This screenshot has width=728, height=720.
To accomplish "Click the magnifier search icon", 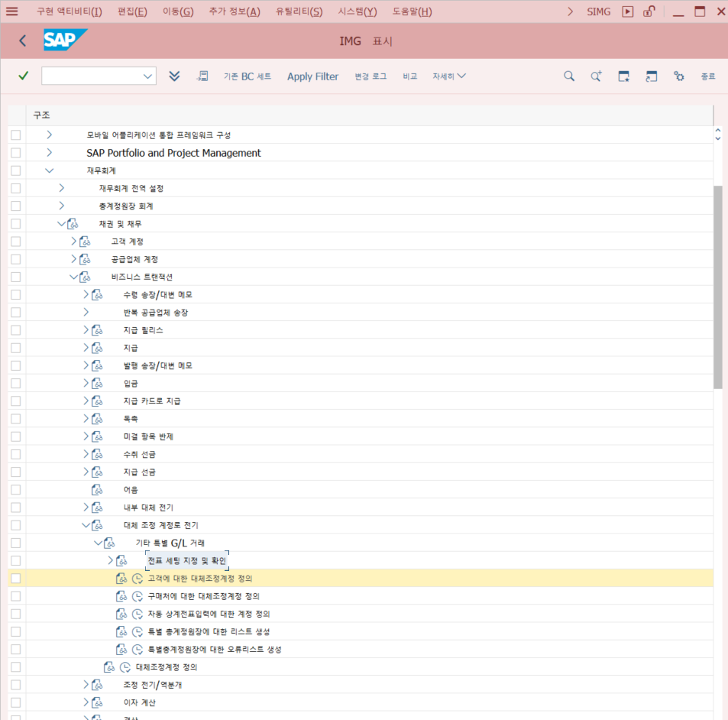I will point(569,76).
